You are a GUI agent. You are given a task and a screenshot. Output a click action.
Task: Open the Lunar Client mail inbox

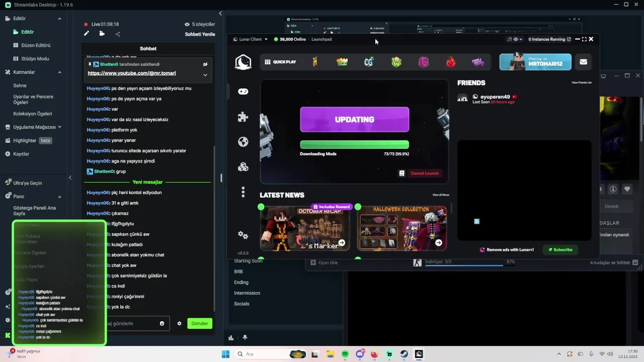tap(583, 62)
